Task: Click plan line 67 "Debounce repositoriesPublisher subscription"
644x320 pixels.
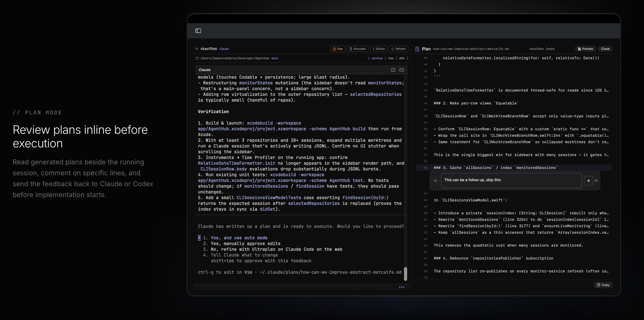Action: pyautogui.click(x=493, y=258)
